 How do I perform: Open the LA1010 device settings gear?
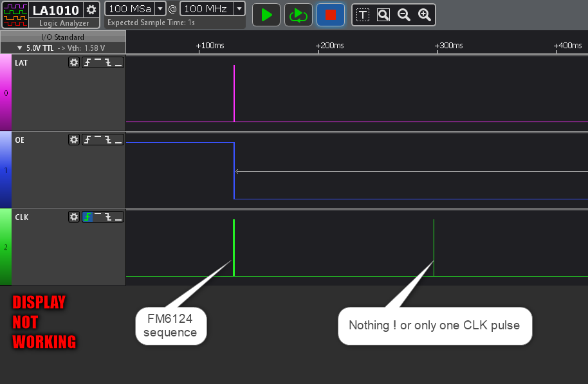coord(91,10)
